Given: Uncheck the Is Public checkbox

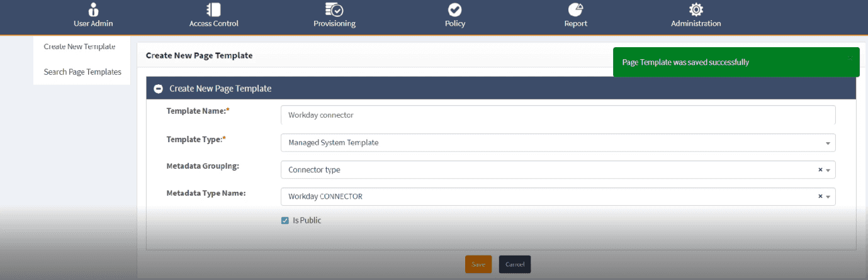Looking at the screenshot, I should (285, 221).
